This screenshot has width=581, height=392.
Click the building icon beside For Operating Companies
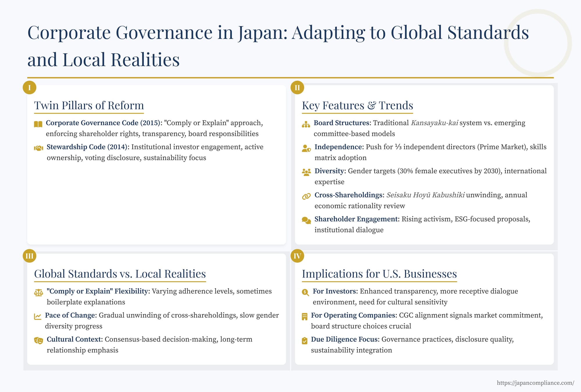point(304,317)
